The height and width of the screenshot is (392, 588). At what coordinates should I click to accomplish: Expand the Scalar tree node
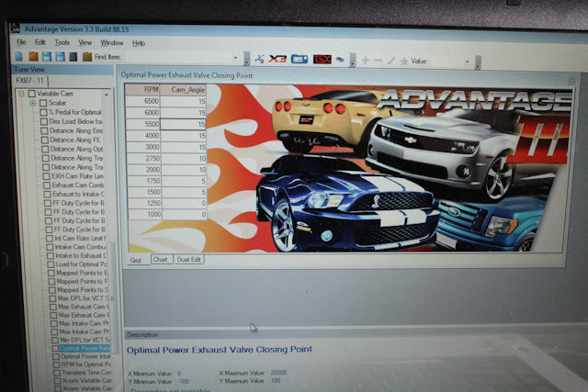coord(33,103)
